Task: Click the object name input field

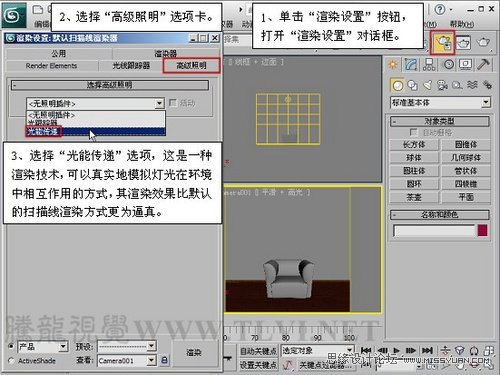Action: [x=434, y=231]
